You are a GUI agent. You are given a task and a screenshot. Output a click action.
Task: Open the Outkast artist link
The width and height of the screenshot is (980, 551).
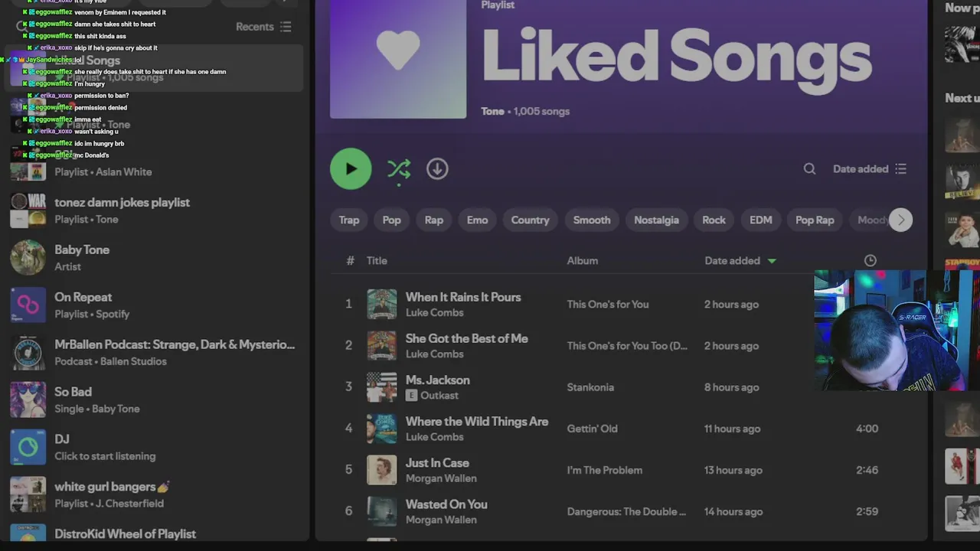click(439, 396)
